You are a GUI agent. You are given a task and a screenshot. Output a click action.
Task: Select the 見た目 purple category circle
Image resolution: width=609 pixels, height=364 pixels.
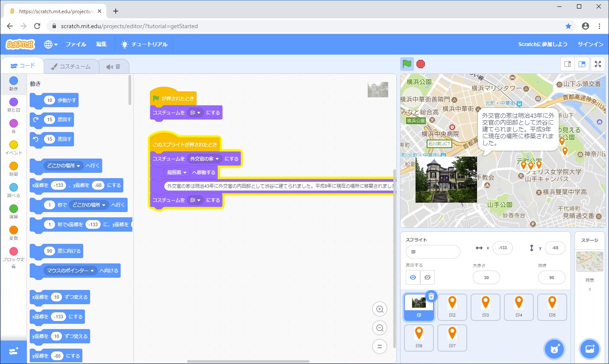(x=14, y=102)
